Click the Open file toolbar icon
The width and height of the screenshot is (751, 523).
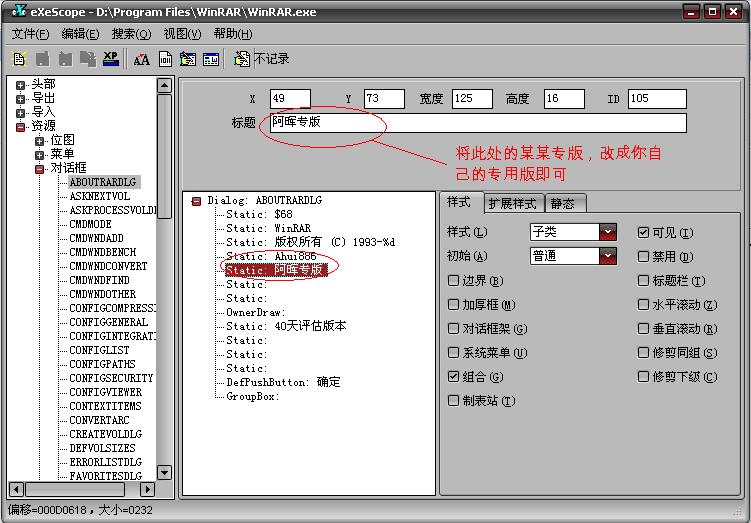coord(19,59)
